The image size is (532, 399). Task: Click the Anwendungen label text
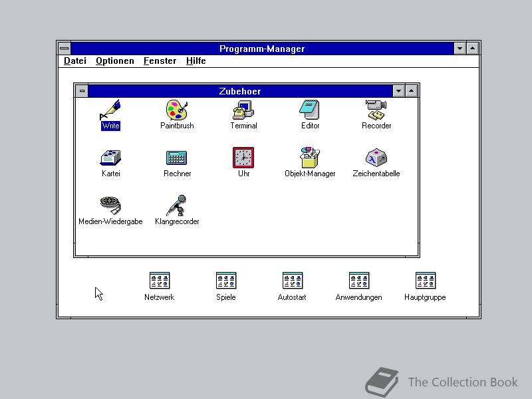click(359, 297)
